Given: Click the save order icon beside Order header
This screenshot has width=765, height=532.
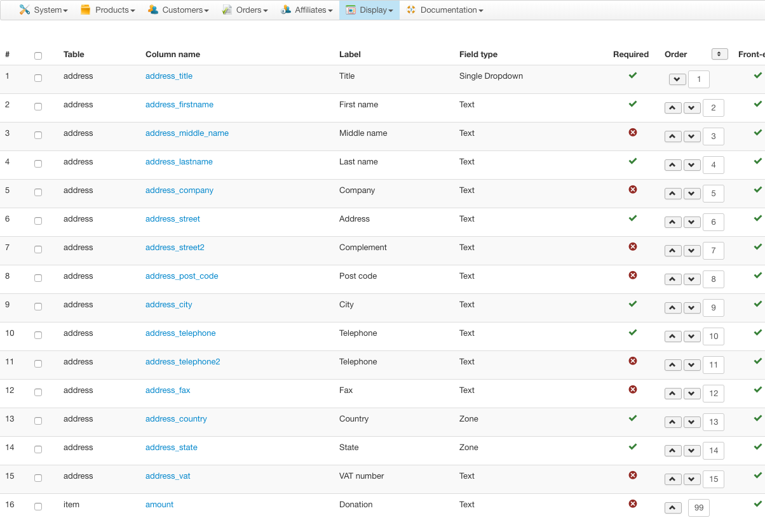Looking at the screenshot, I should click(719, 54).
